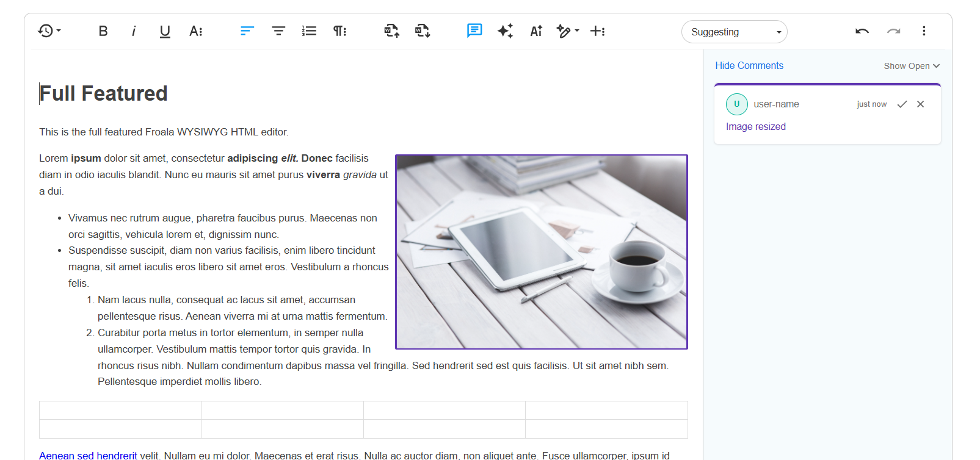Click the Full Featured heading

[103, 93]
